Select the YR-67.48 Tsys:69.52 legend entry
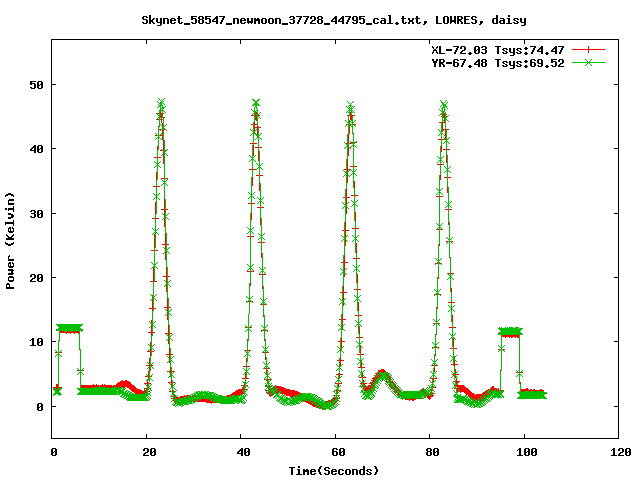Viewport: 640px width, 480px height. pos(498,63)
